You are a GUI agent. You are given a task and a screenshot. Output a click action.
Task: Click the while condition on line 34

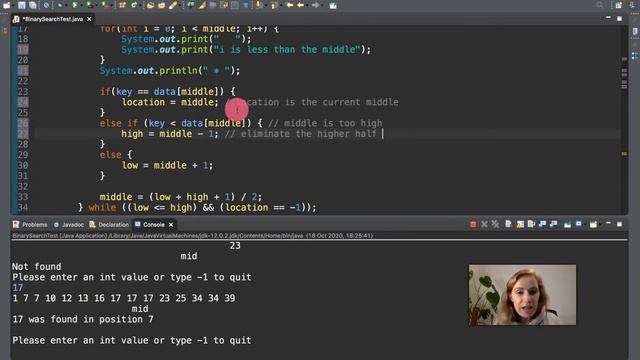coord(219,207)
